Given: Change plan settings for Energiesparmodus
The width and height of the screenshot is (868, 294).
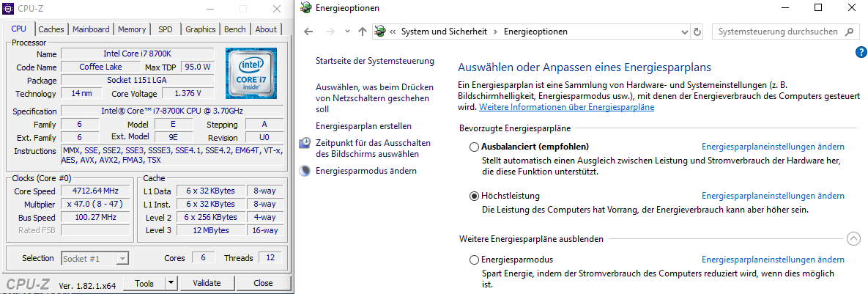Looking at the screenshot, I should click(x=773, y=260).
